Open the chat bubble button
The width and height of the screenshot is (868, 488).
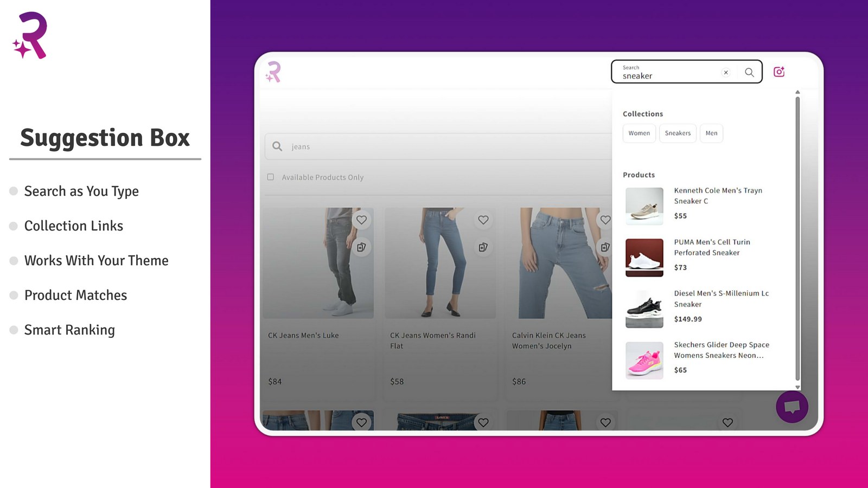[792, 406]
